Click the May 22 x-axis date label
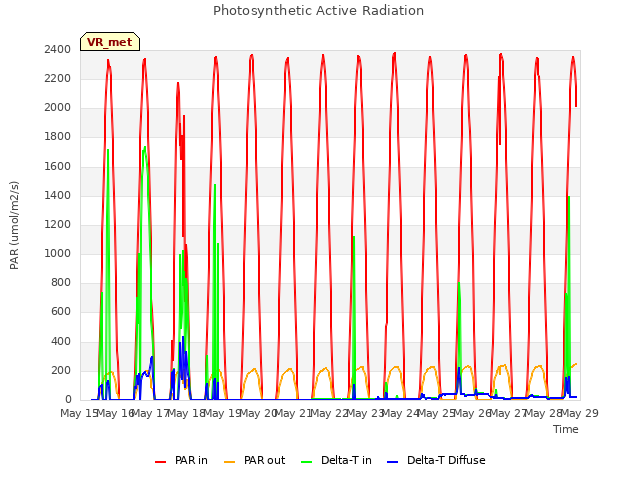This screenshot has width=640, height=480. 329,413
